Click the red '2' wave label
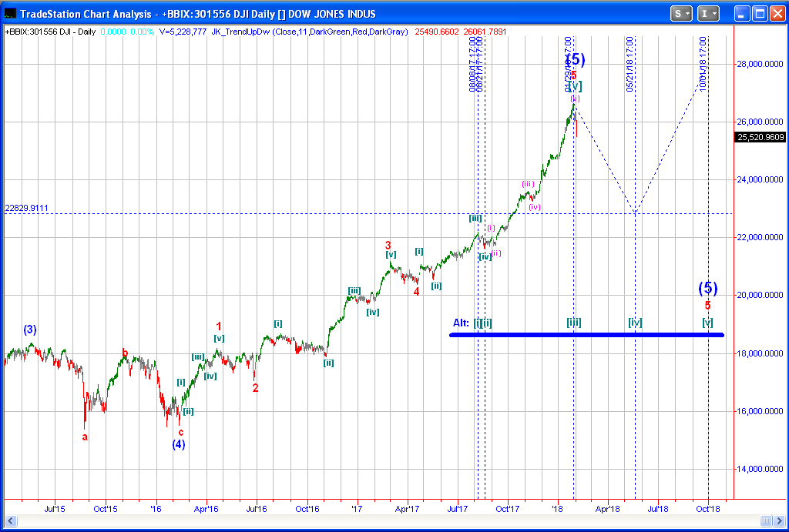Screen dimensions: 789x532 pyautogui.click(x=256, y=388)
